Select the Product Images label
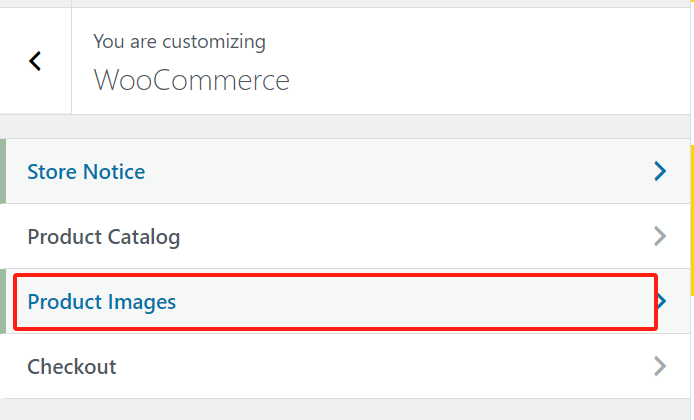The image size is (694, 420). 102,301
